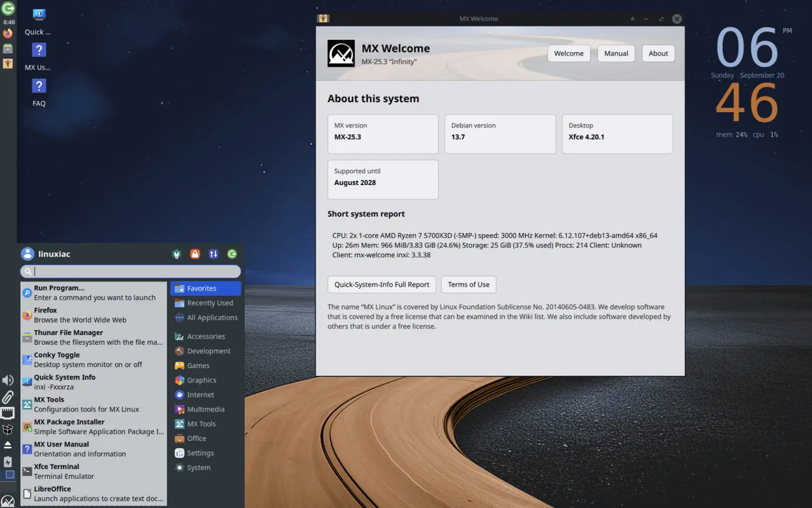Viewport: 812px width, 508px height.
Task: Launch Thunar File Manager from the menu
Action: (94, 338)
